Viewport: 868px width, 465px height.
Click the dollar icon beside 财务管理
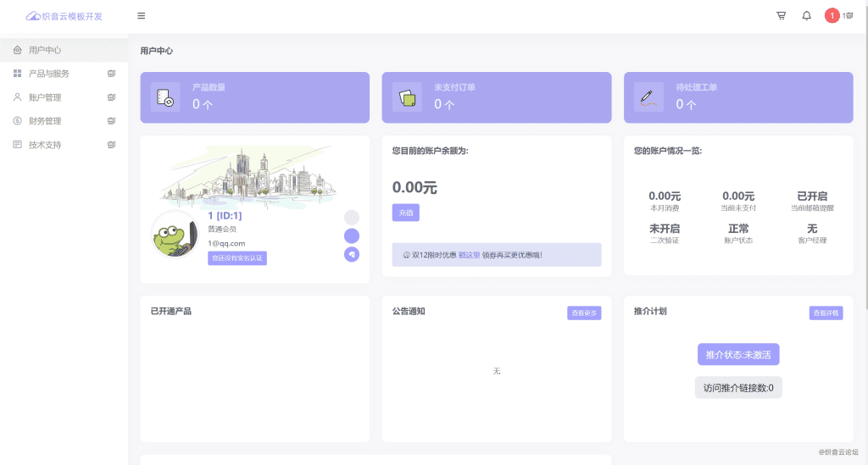[x=17, y=120]
